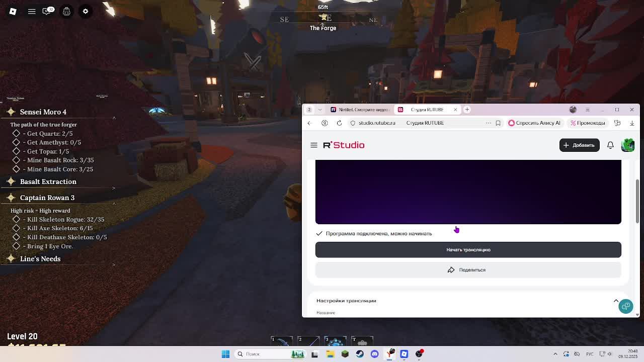Viewport: 644px width, 362px height.
Task: Open the browser downloads icon
Action: (632, 123)
